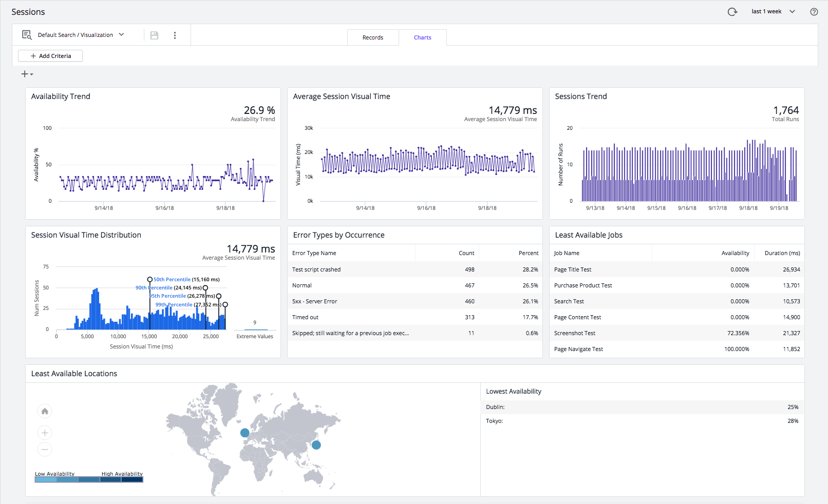Click the Session Visual Time Distribution title
The height and width of the screenshot is (504, 828).
[86, 235]
